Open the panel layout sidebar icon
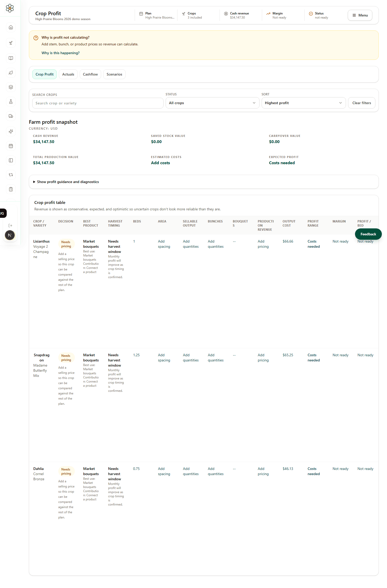The height and width of the screenshot is (588, 387). click(x=11, y=160)
